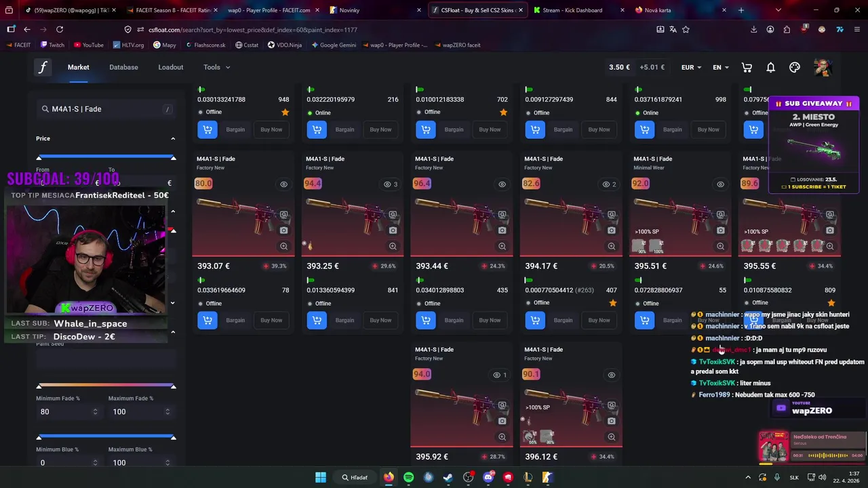Open the theme palette icon
Viewport: 868px width, 488px height.
tap(795, 67)
